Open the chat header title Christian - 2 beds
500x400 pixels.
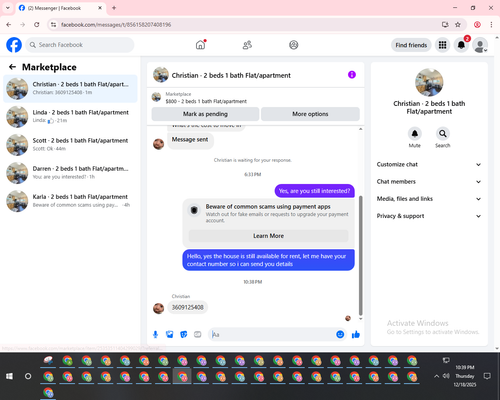231,75
